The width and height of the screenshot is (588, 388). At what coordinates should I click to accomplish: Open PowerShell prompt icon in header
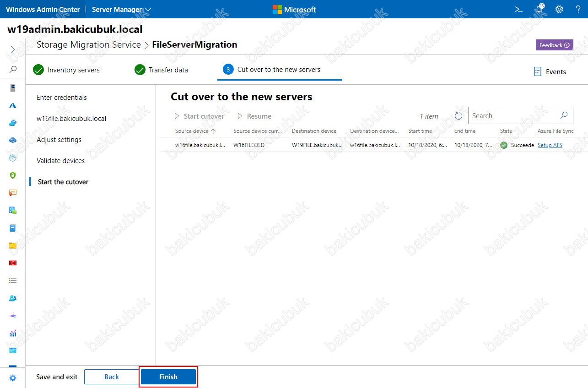point(519,9)
